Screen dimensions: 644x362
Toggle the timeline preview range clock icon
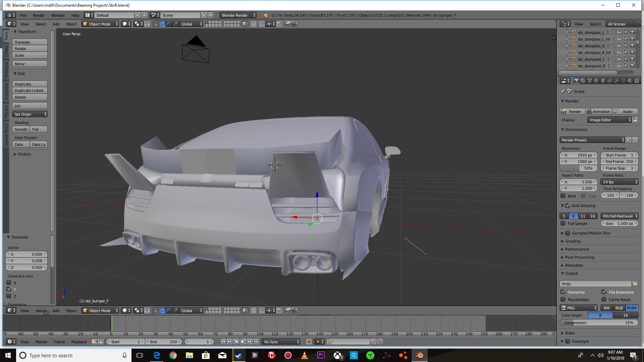[x=94, y=342]
